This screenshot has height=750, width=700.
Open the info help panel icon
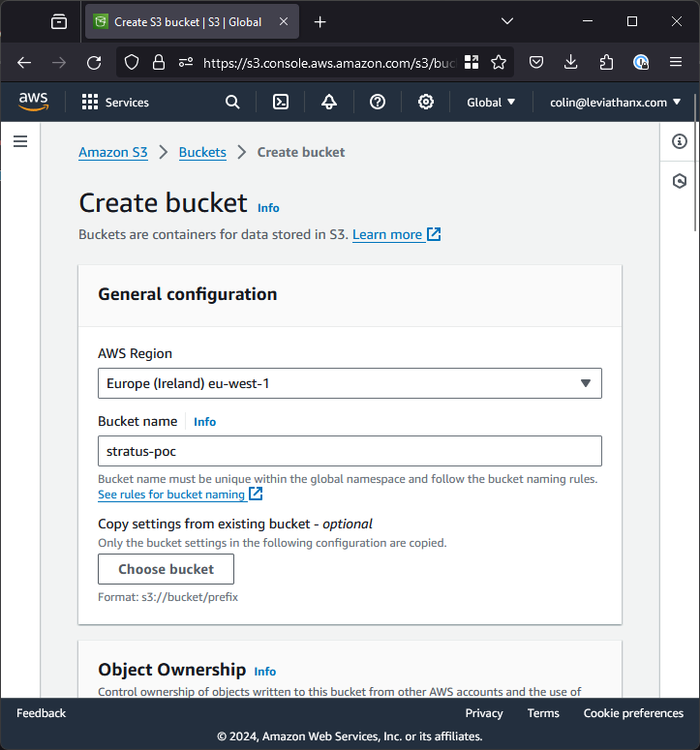[680, 141]
